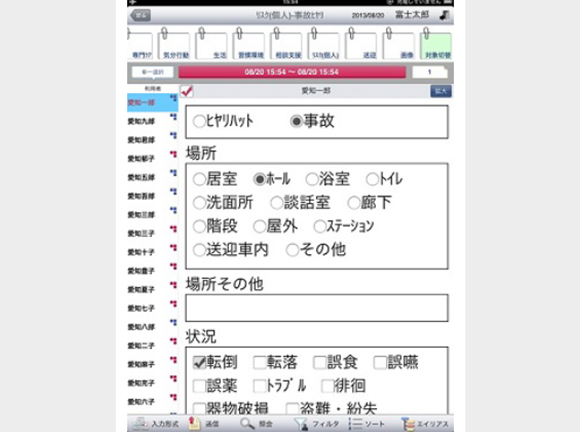Choose 浴室 as the location
The height and width of the screenshot is (432, 580).
(312, 179)
